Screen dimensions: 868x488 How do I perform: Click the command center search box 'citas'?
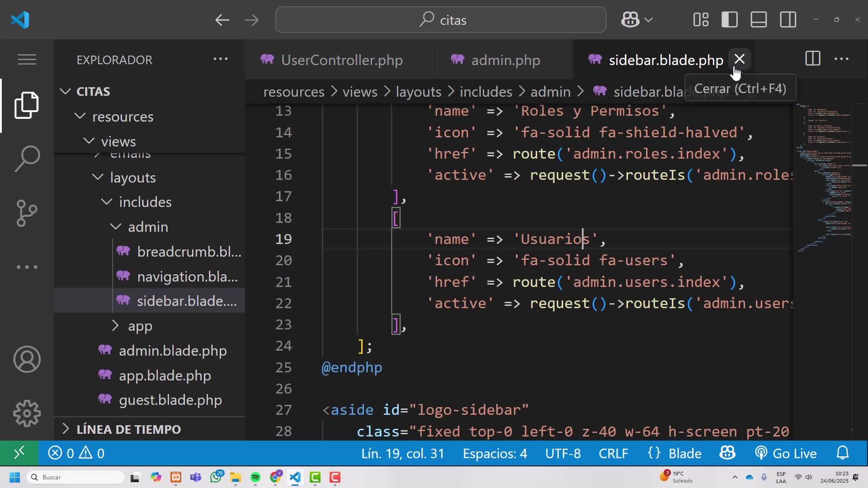point(441,20)
